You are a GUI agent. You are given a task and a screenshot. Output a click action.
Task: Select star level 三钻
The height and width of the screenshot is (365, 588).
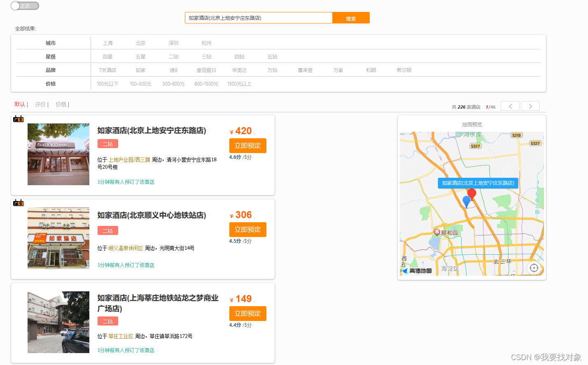[x=207, y=57]
